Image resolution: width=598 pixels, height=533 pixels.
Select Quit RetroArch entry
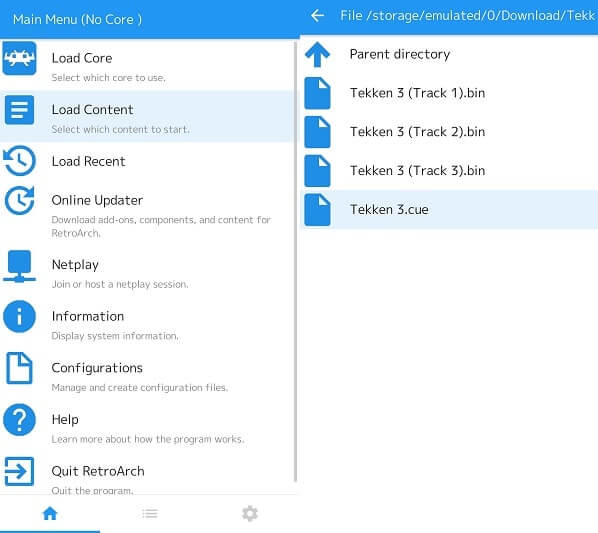tap(147, 474)
